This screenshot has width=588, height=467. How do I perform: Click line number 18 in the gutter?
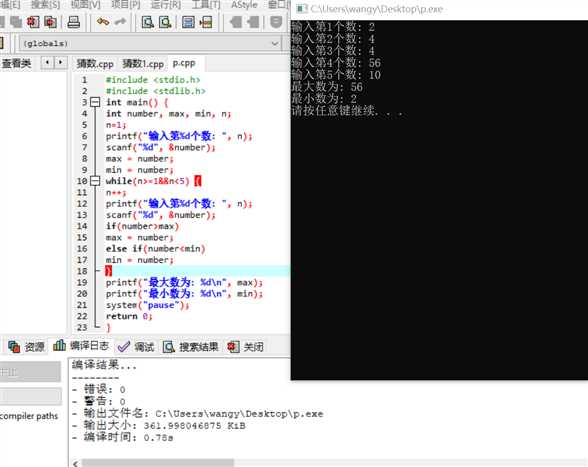pyautogui.click(x=82, y=271)
